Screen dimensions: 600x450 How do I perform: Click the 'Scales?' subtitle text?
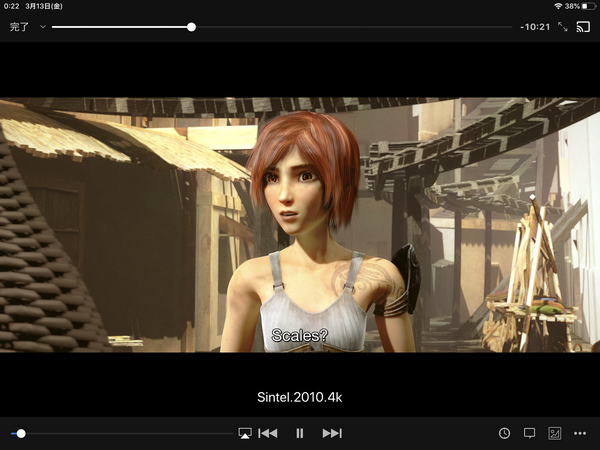click(x=300, y=335)
